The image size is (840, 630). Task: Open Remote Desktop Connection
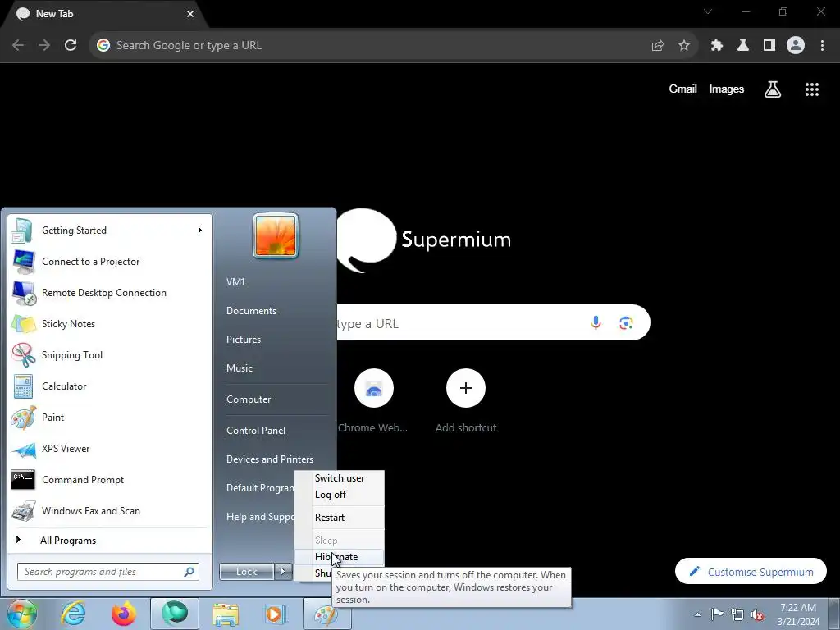[110, 293]
